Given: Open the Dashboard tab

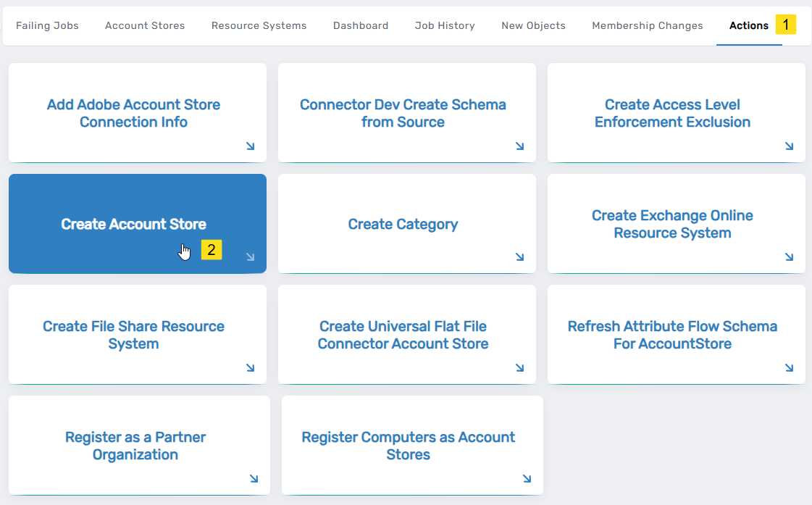Looking at the screenshot, I should point(361,25).
